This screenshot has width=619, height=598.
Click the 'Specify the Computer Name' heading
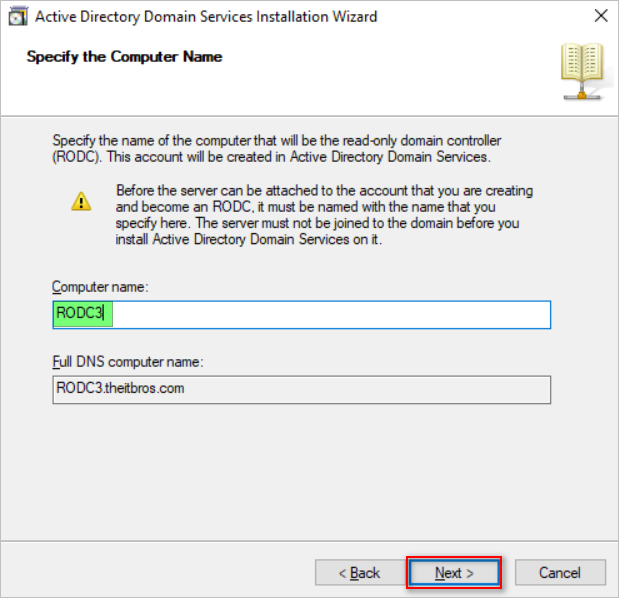(124, 57)
